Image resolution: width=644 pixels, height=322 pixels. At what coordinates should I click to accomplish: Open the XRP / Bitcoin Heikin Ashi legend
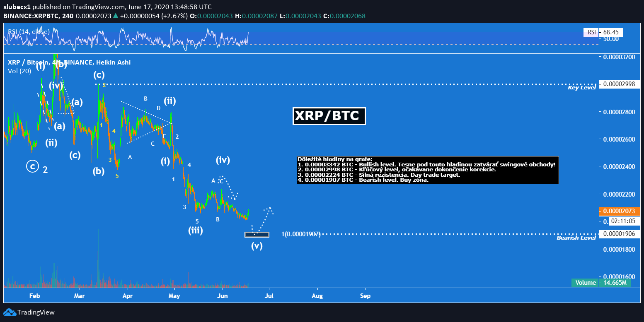(x=69, y=62)
